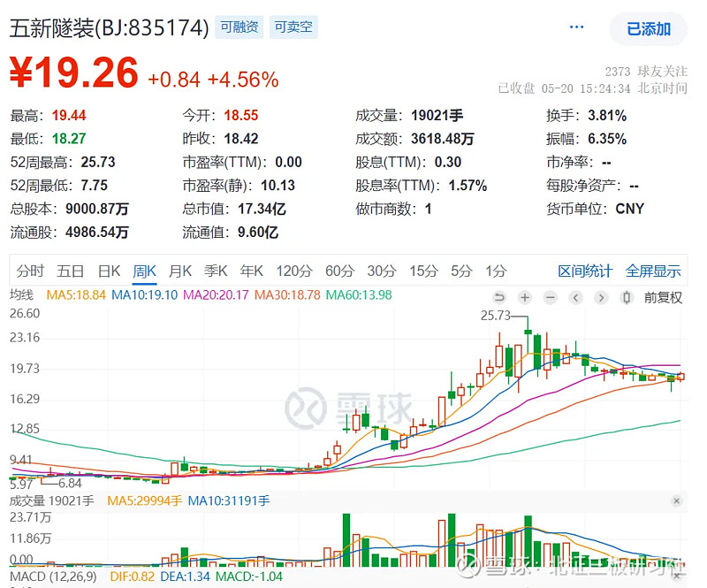
Task: Select the 分时 intraday tab
Action: click(30, 271)
